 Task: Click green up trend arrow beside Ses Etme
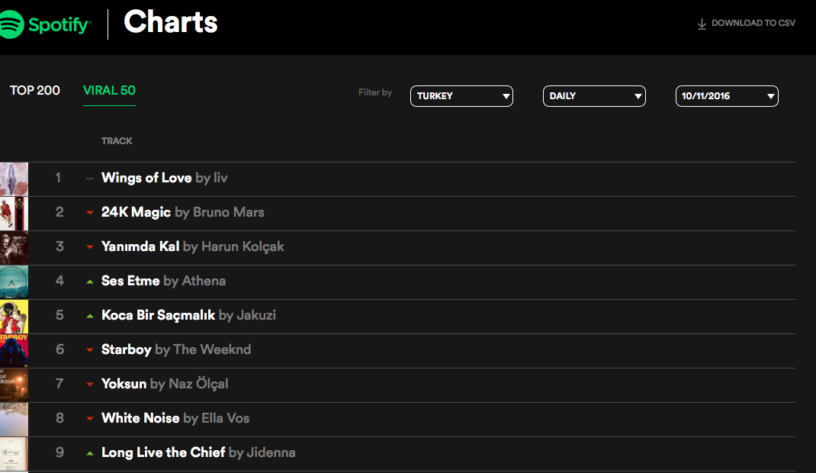click(90, 282)
